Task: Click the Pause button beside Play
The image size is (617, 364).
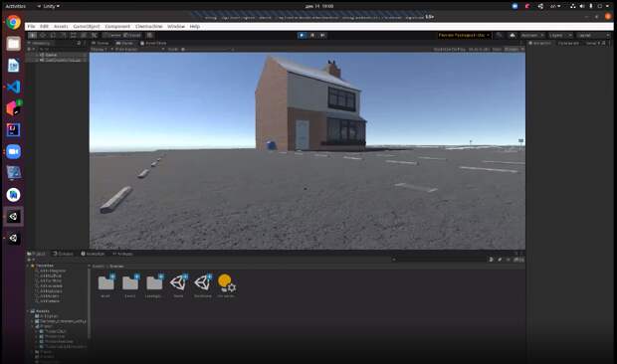Action: [312, 36]
